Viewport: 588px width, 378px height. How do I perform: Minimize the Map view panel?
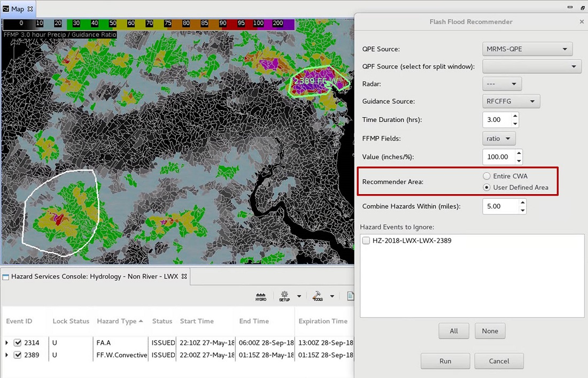570,7
